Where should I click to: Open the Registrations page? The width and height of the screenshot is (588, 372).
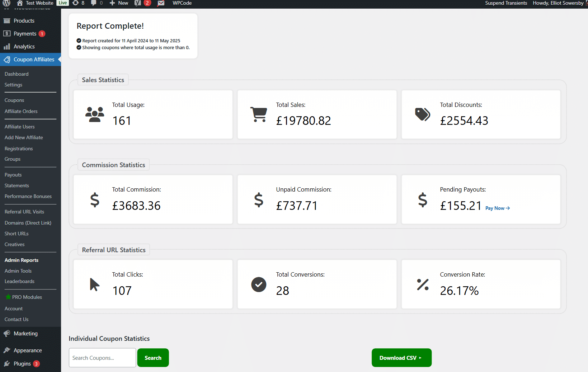(19, 149)
